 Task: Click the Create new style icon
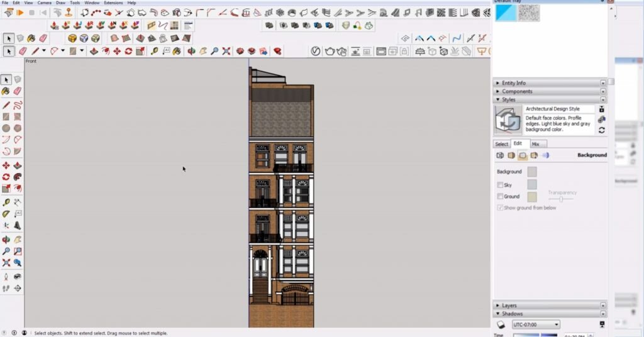click(601, 119)
